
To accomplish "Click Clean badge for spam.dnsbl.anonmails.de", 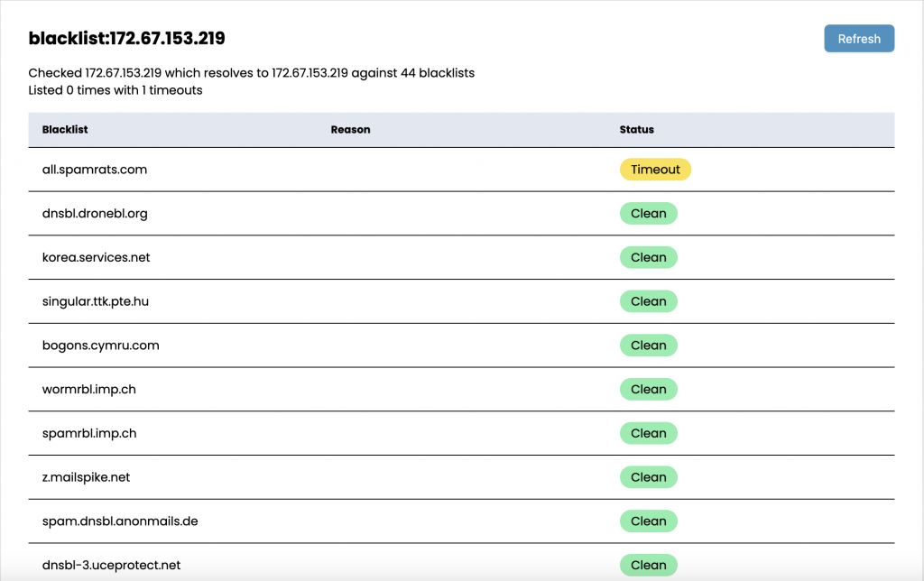I will coord(648,521).
